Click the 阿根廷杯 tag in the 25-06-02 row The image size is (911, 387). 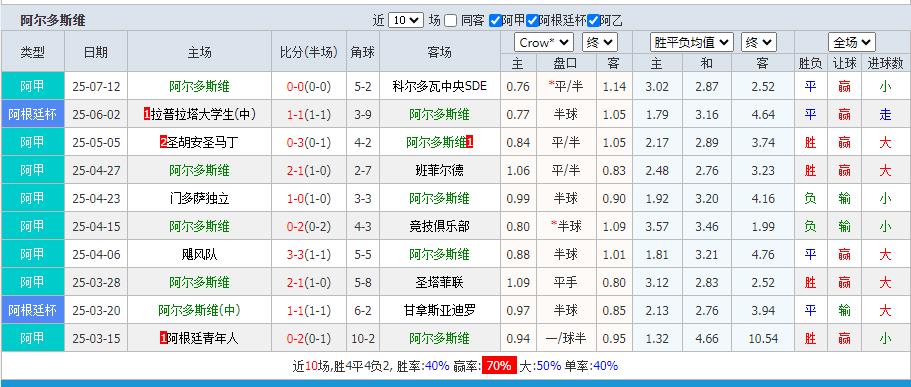pyautogui.click(x=33, y=114)
